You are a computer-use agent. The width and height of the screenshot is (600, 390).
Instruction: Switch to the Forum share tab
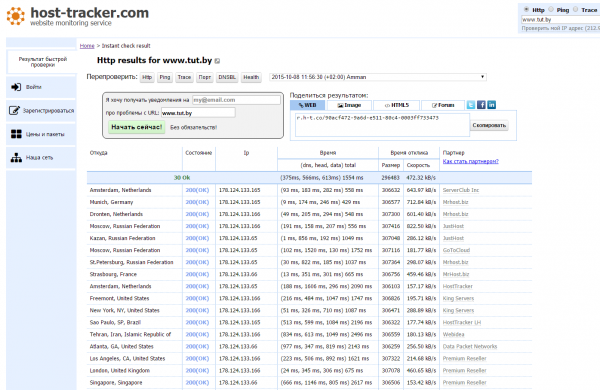point(443,105)
